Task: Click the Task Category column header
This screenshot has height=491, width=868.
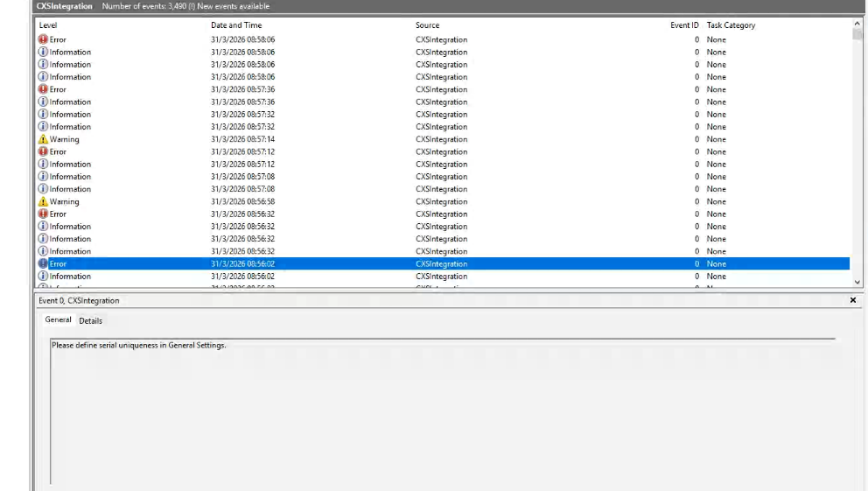Action: (731, 25)
